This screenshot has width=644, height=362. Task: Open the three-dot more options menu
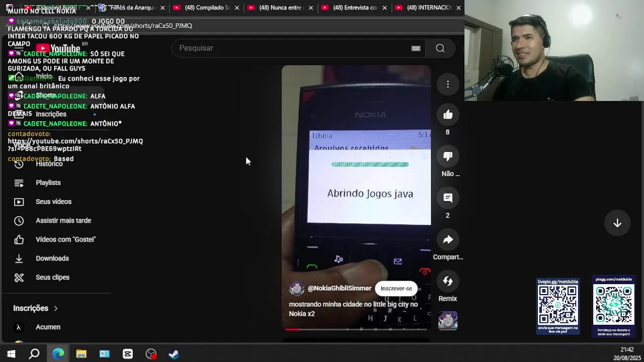(x=448, y=84)
